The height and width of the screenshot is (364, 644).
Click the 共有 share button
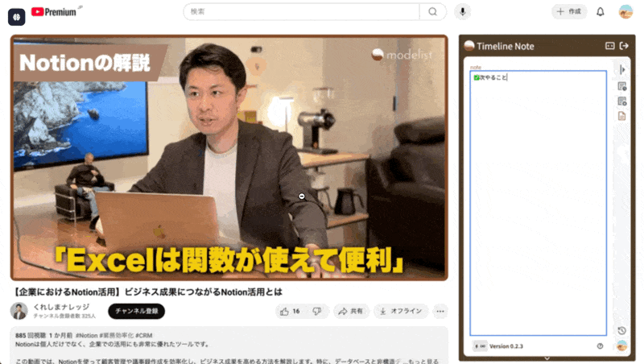coord(350,311)
